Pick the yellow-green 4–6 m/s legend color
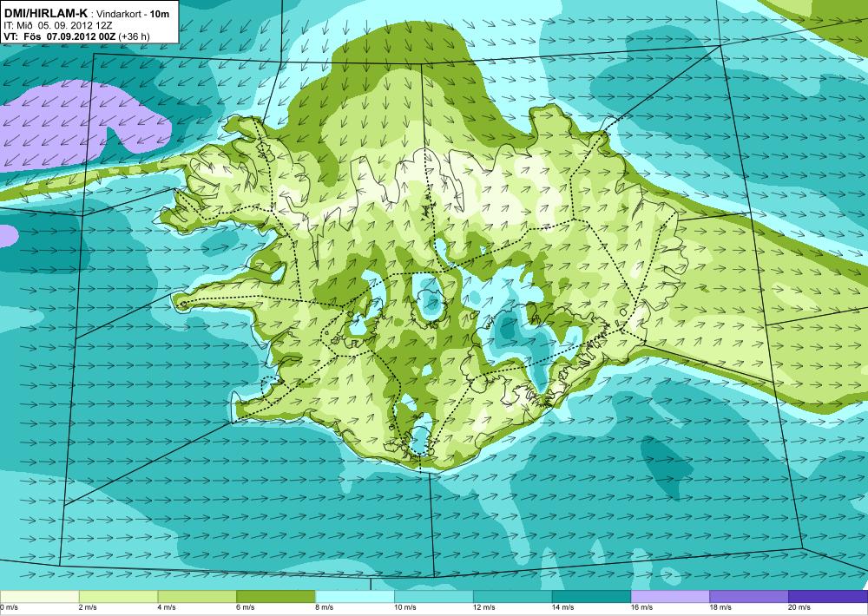The width and height of the screenshot is (868, 616). click(x=197, y=597)
